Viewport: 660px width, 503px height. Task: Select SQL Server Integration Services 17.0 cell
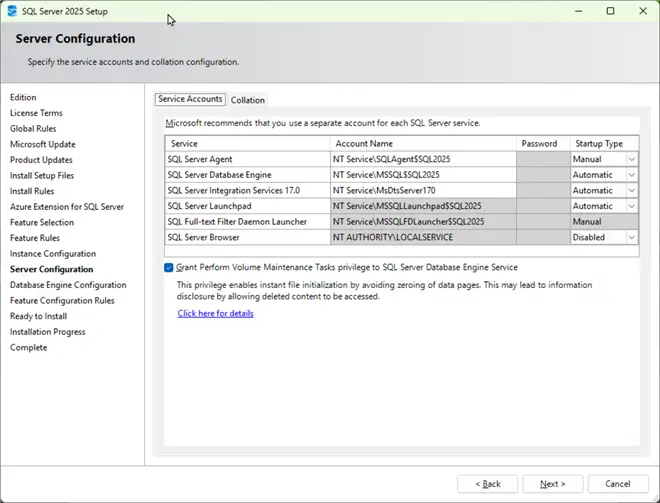coord(248,190)
